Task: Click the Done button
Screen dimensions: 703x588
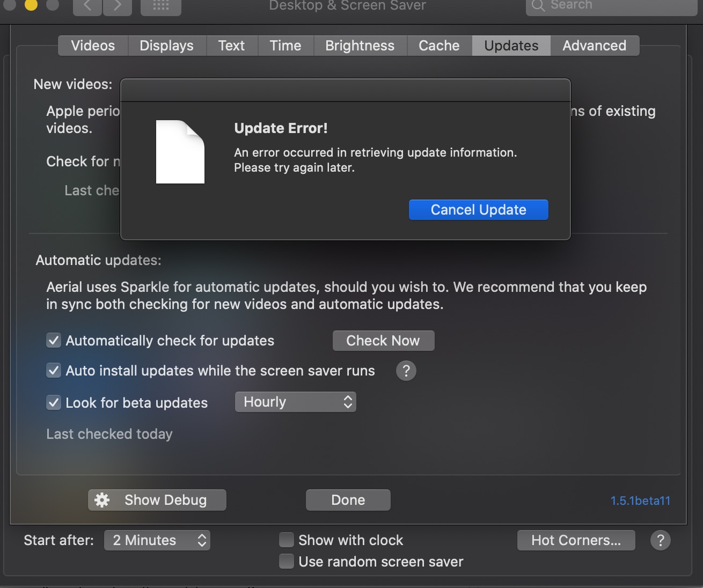Action: [x=348, y=500]
